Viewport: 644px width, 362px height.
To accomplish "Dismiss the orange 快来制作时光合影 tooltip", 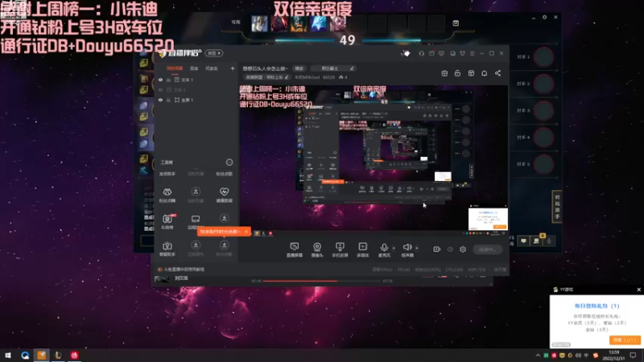I will point(246,232).
